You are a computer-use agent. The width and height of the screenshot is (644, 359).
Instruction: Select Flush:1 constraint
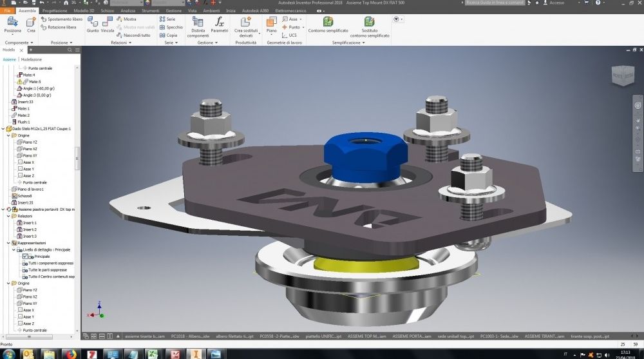(21, 122)
